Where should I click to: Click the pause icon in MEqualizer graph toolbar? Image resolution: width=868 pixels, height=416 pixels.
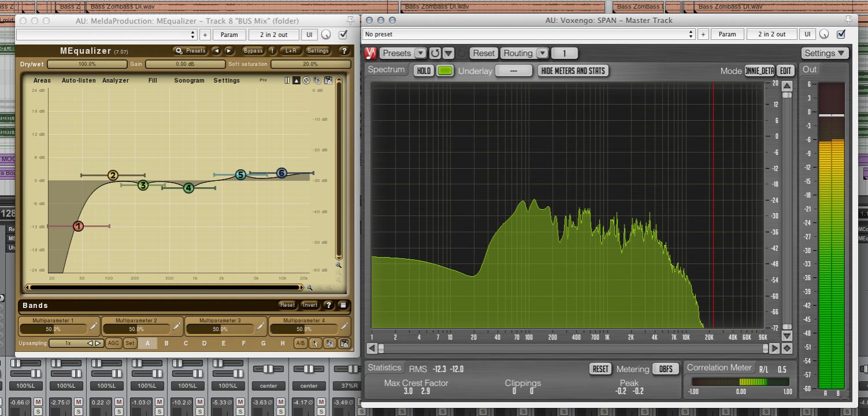tap(287, 80)
